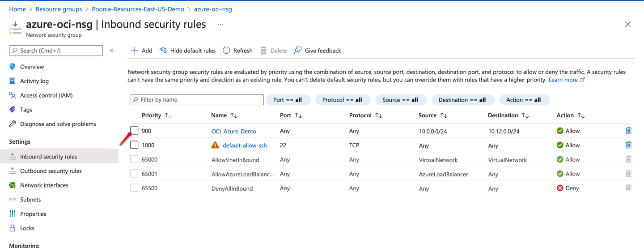644x248 pixels.
Task: Check the box for rule 65000
Action: (x=134, y=159)
